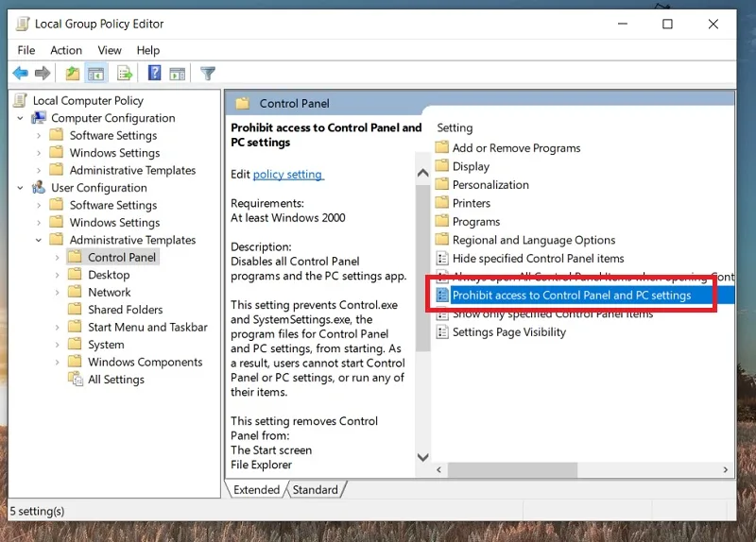Switch to the Extended tab
Image resolution: width=756 pixels, height=542 pixels.
click(256, 489)
